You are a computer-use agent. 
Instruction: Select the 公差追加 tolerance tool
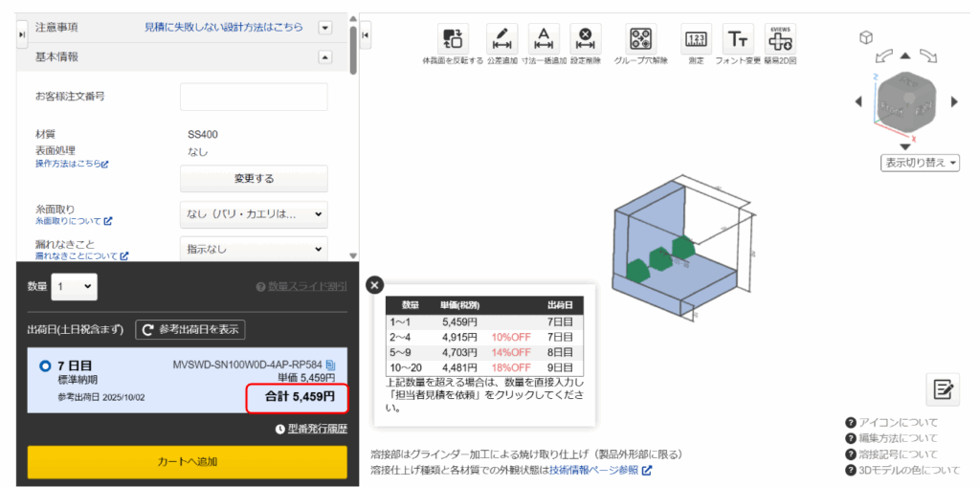(502, 39)
